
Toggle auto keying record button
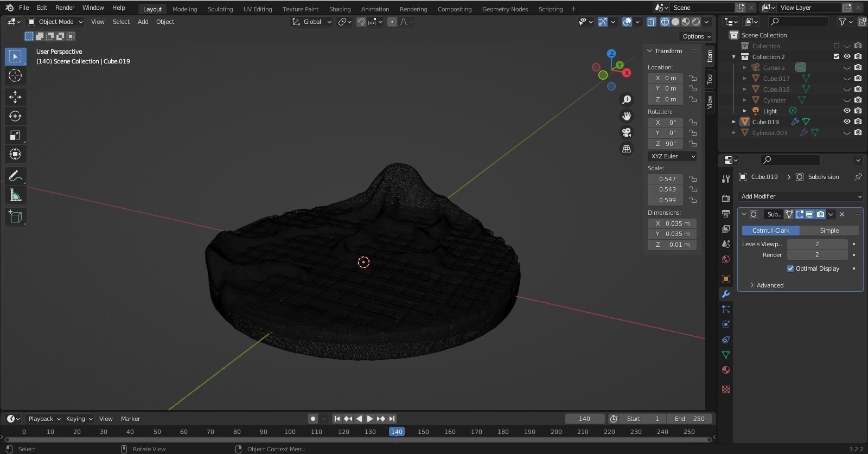point(313,419)
